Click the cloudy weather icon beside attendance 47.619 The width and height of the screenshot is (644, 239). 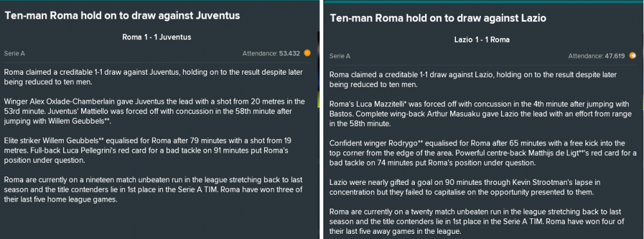(632, 56)
